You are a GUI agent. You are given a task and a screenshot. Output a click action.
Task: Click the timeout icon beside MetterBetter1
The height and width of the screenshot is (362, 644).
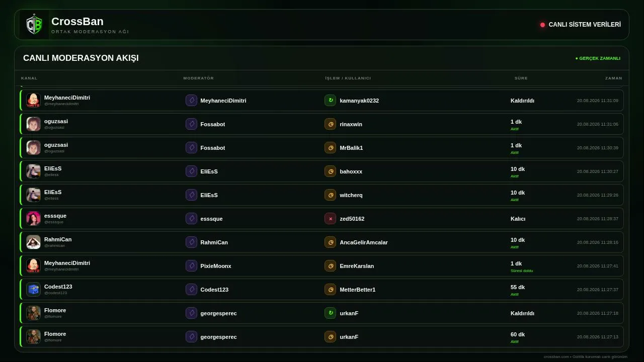[x=330, y=290]
